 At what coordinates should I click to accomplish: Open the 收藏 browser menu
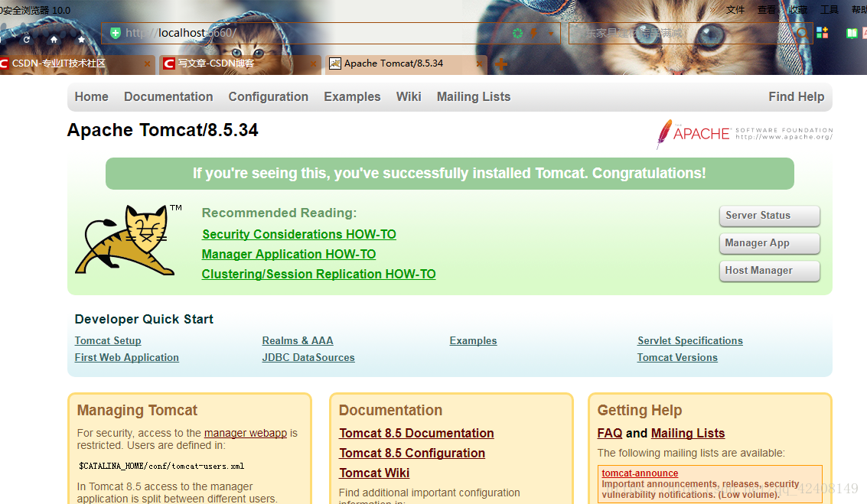click(x=798, y=10)
